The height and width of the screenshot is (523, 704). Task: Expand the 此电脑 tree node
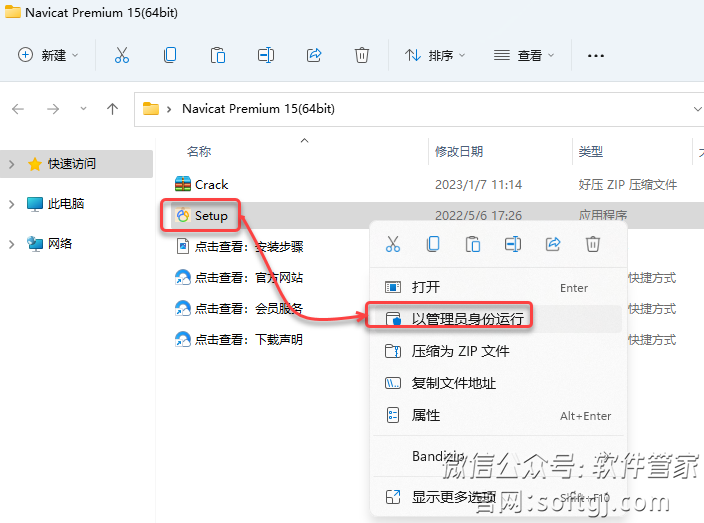click(x=12, y=204)
